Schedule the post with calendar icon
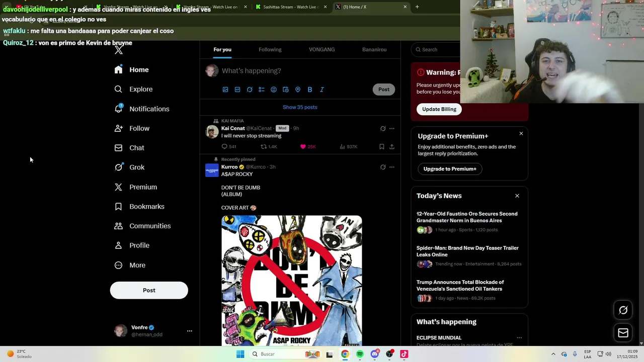The image size is (644, 362). click(286, 89)
